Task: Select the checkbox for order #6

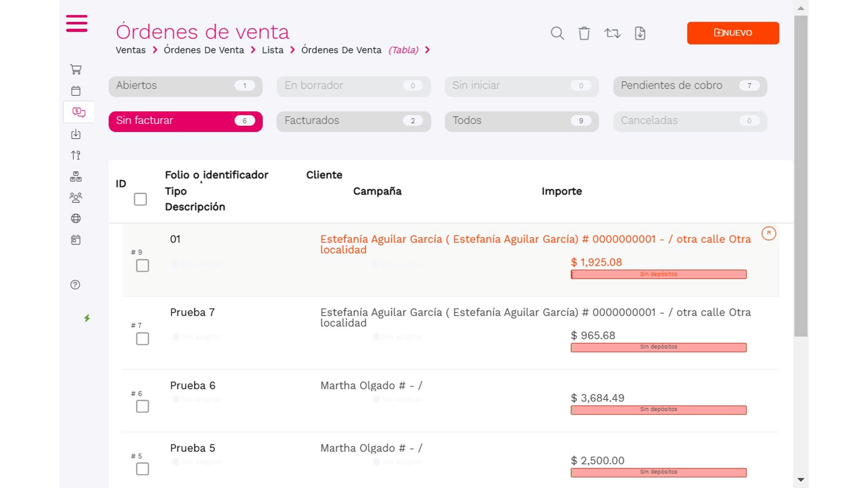Action: tap(142, 406)
